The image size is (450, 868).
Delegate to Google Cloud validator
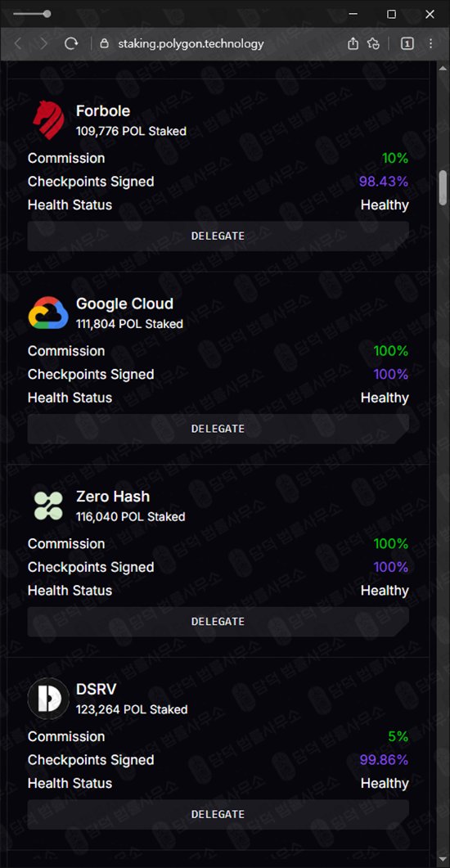[x=218, y=429]
